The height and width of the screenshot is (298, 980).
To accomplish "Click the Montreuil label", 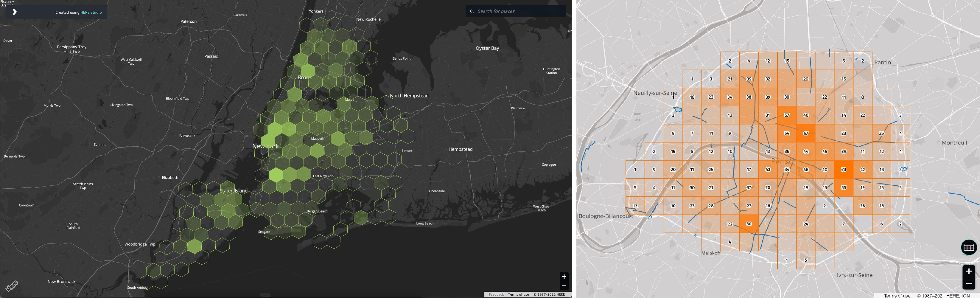I will [954, 143].
